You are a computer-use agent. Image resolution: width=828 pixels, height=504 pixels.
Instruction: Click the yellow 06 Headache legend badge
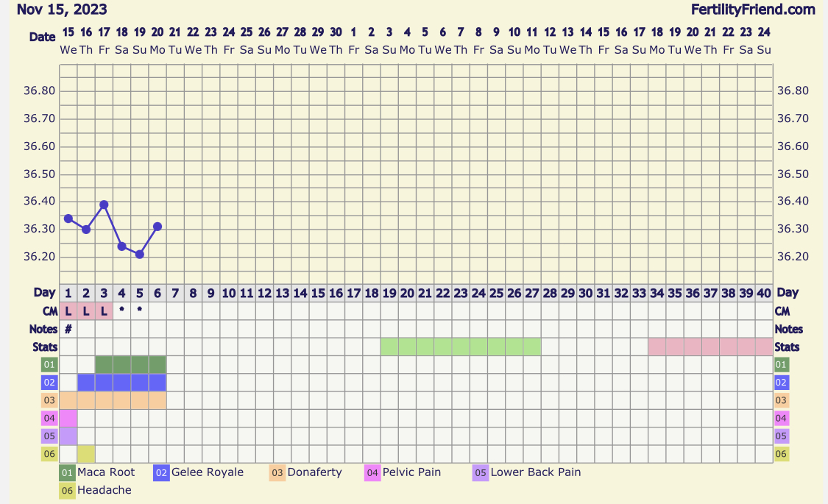[67, 491]
